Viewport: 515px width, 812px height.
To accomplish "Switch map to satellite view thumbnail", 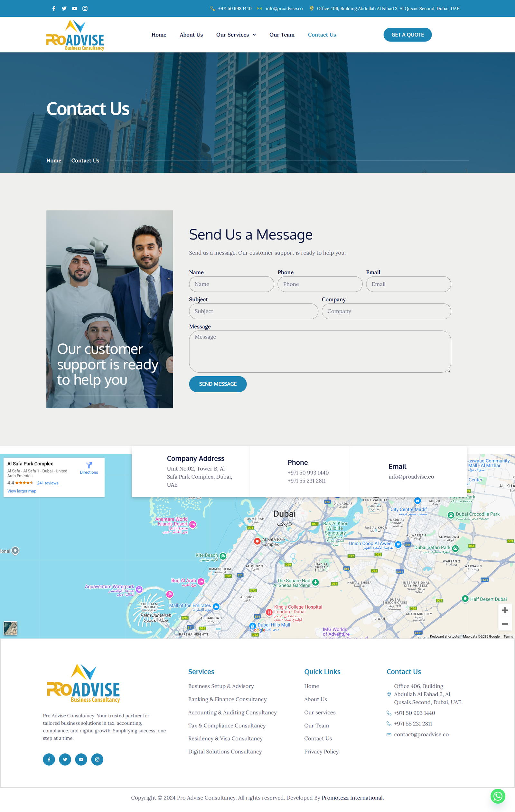I will [x=10, y=628].
